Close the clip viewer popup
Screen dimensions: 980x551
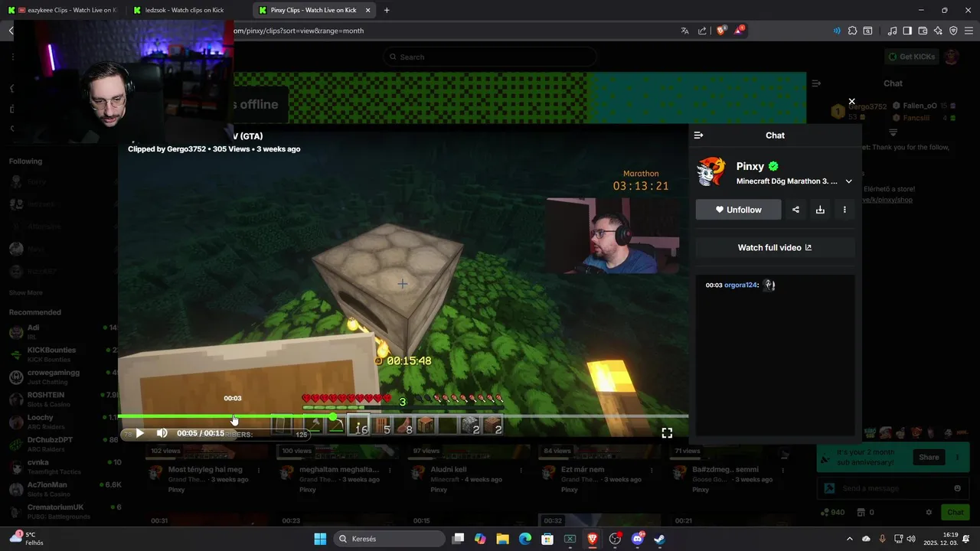click(x=851, y=101)
